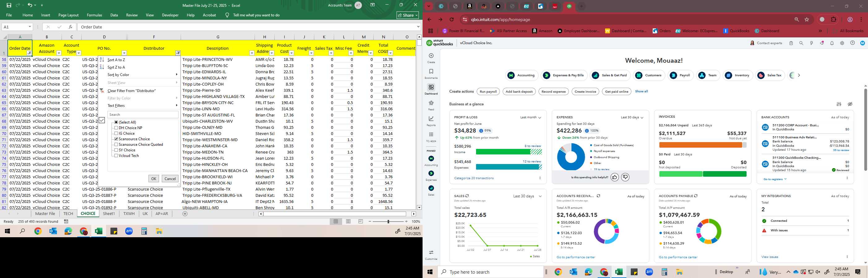This screenshot has width=868, height=278.
Task: Open the PO No. column filter dropdown
Action: pos(124,53)
